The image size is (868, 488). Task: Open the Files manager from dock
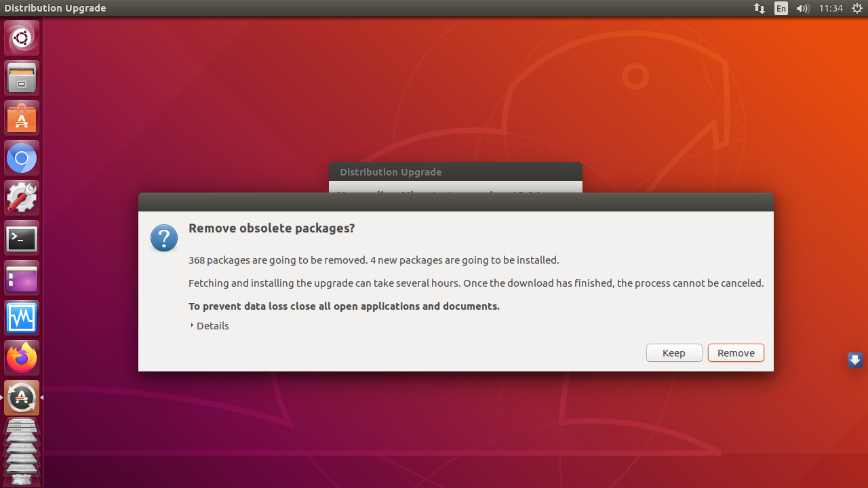[22, 78]
